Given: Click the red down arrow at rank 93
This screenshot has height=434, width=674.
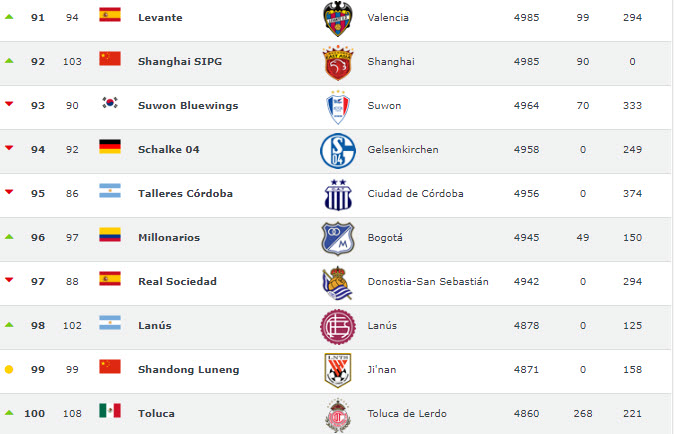Looking at the screenshot, I should click(9, 104).
